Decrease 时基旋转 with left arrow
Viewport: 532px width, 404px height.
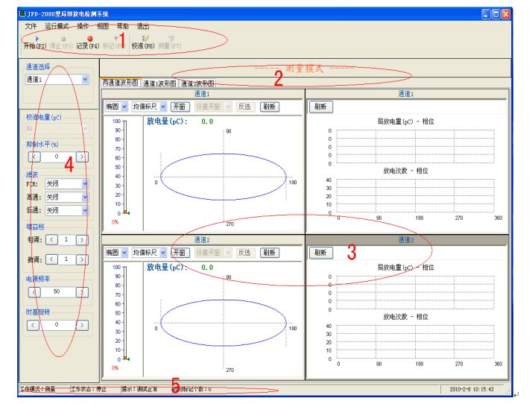(33, 325)
